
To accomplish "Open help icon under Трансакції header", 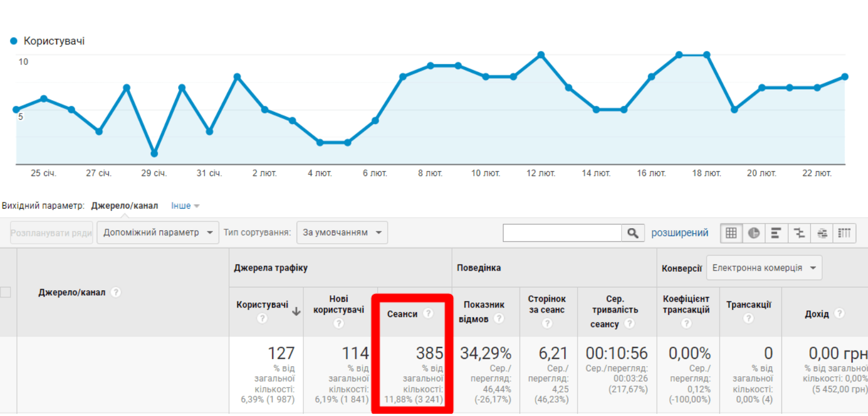I will click(748, 319).
